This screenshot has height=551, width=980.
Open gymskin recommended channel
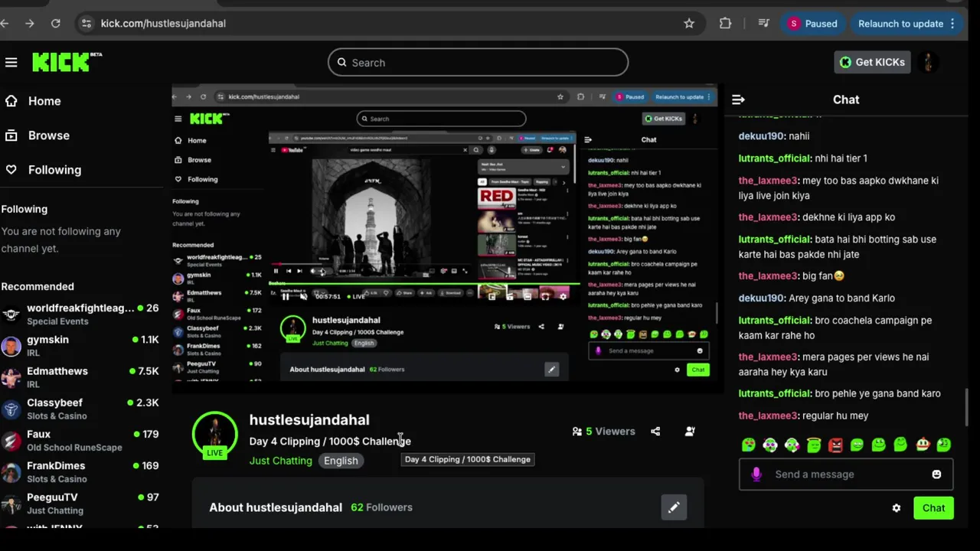80,345
